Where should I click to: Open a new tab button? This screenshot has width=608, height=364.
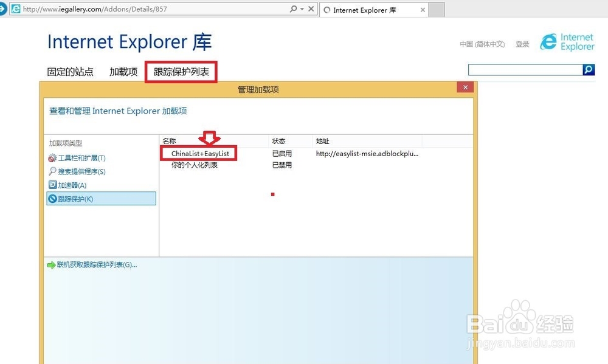437,10
